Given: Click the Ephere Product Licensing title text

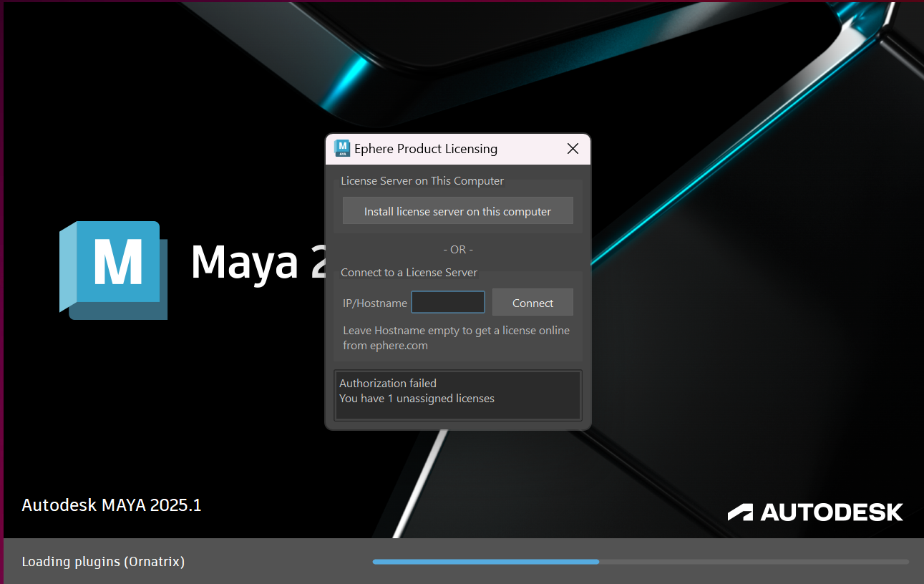Looking at the screenshot, I should [x=425, y=149].
